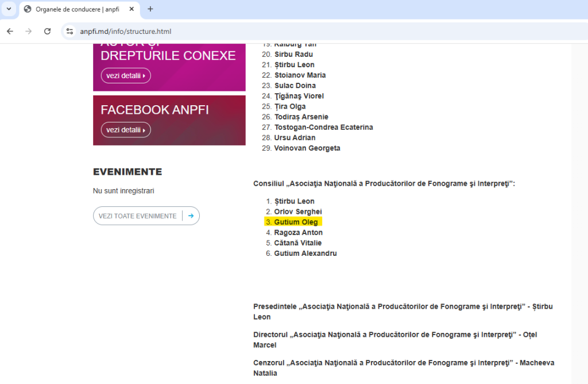Click Voinovan Georgeta list entry
Screen dimensions: 588x384
[307, 148]
